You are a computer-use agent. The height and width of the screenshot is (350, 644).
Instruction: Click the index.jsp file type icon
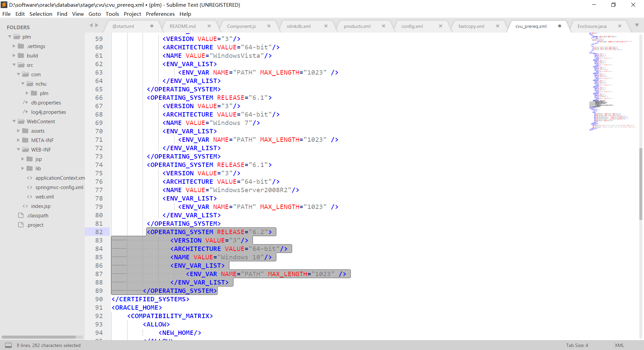pos(25,206)
